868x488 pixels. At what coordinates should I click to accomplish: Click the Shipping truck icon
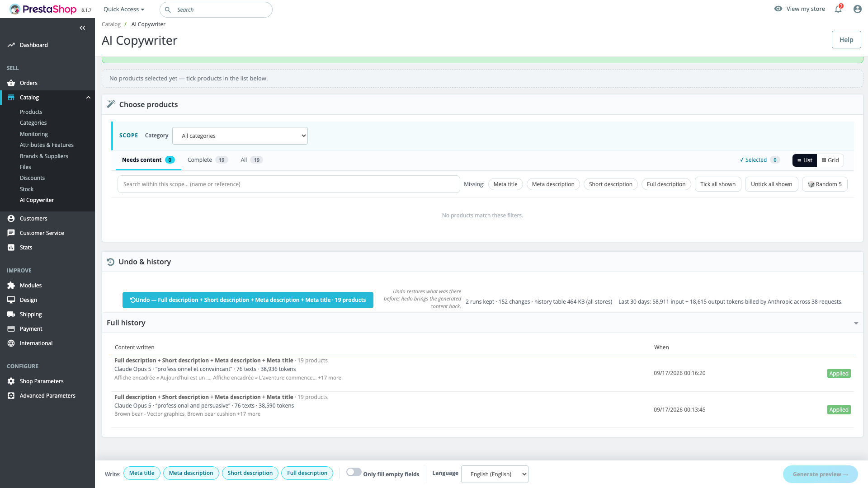point(11,314)
